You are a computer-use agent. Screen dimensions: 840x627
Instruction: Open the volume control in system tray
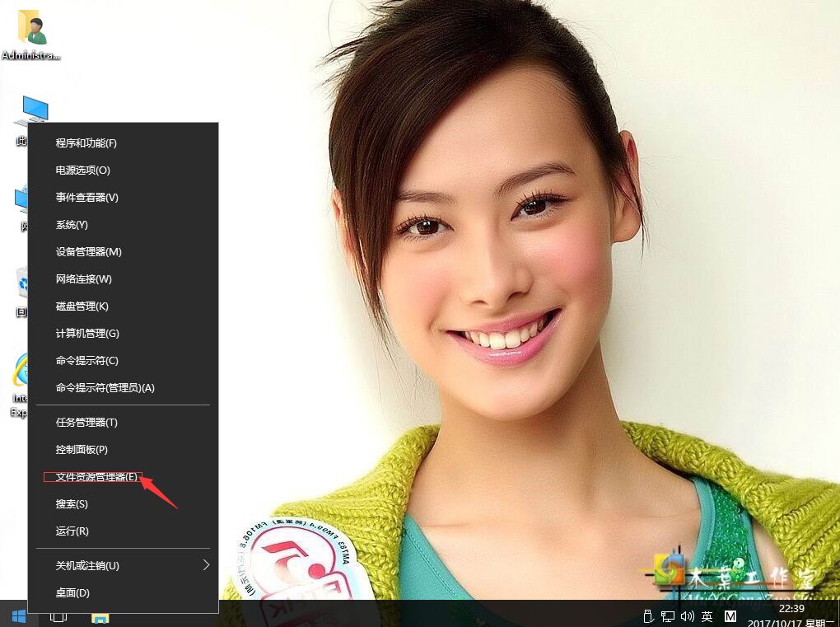point(688,615)
